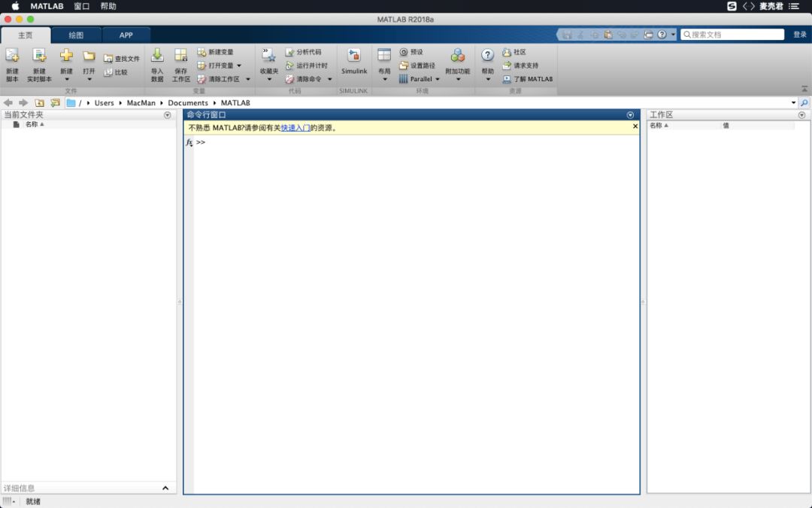812x508 pixels.
Task: Click 清除工作区 clear workspace icon
Action: (201, 79)
